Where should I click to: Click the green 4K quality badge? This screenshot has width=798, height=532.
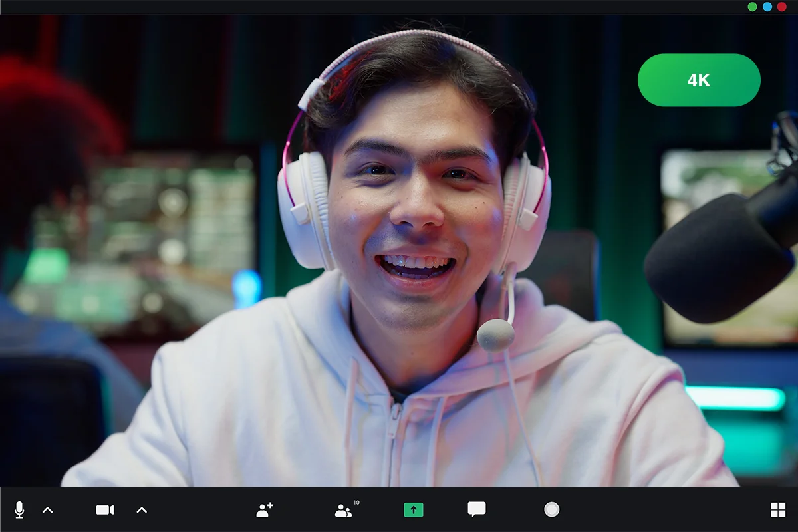point(698,80)
